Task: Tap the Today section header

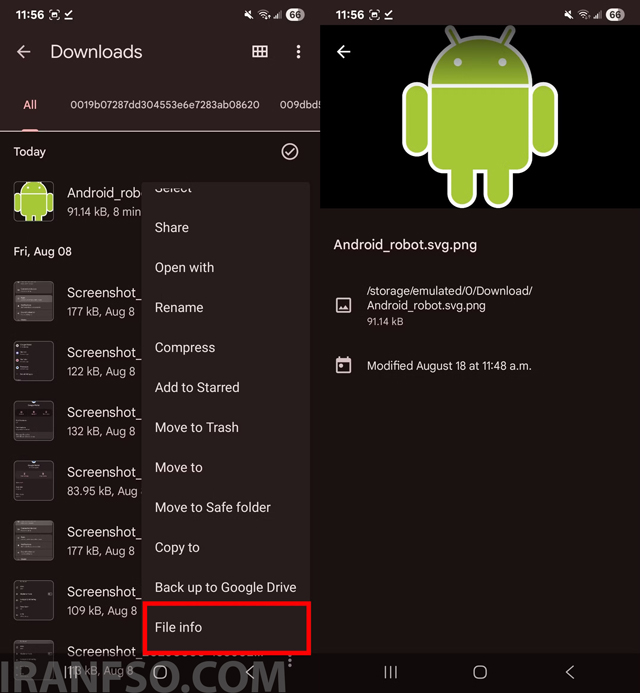Action: coord(30,152)
